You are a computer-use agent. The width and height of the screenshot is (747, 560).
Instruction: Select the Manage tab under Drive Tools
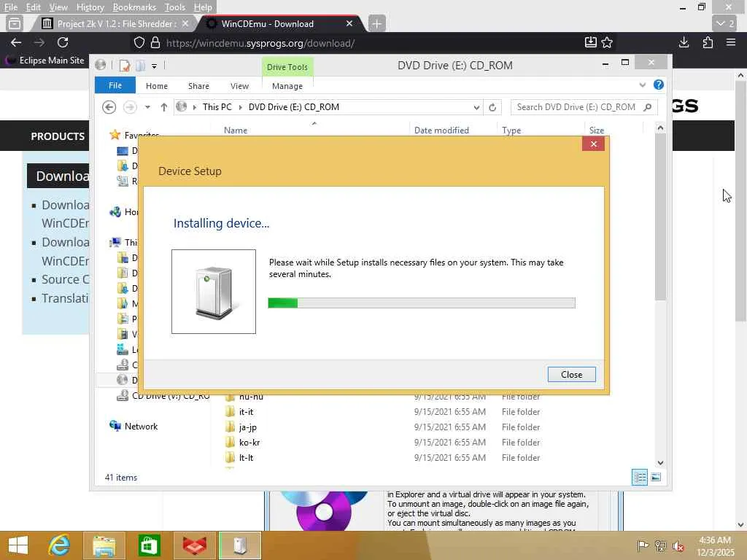pos(287,86)
